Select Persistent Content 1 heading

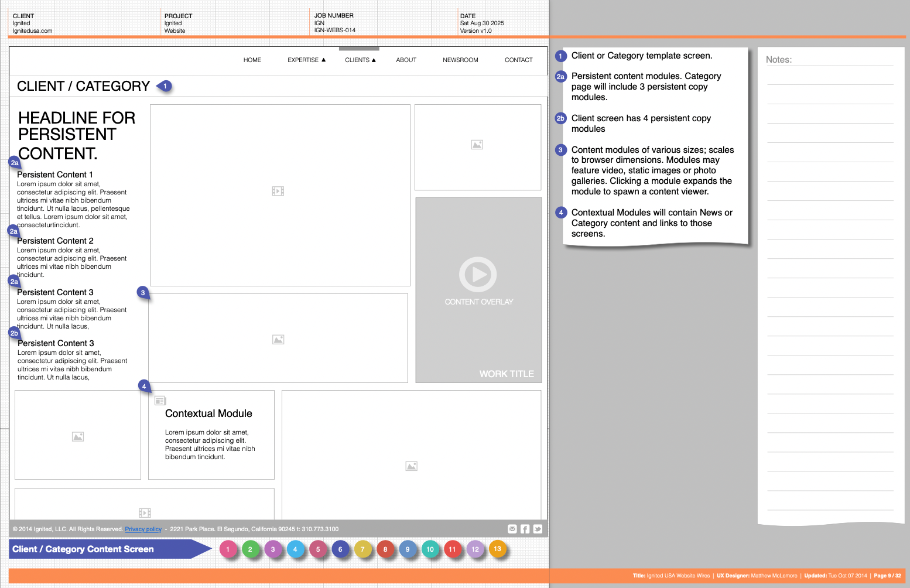click(55, 175)
